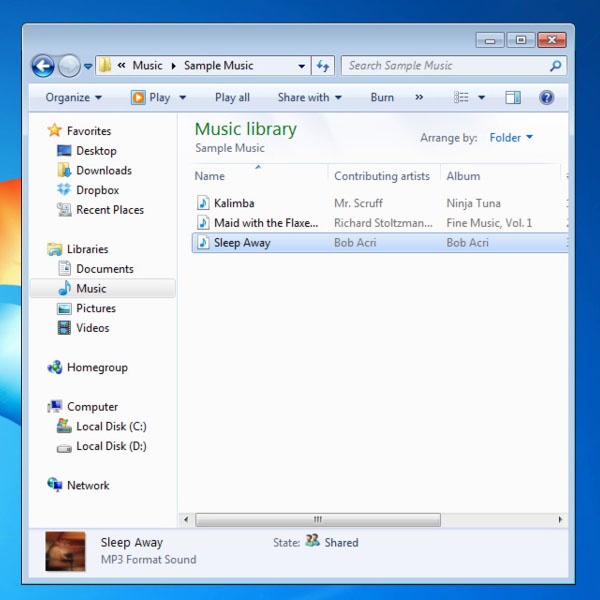Viewport: 600px width, 600px height.
Task: Click Sample Music in the address breadcrumb
Action: tap(218, 65)
